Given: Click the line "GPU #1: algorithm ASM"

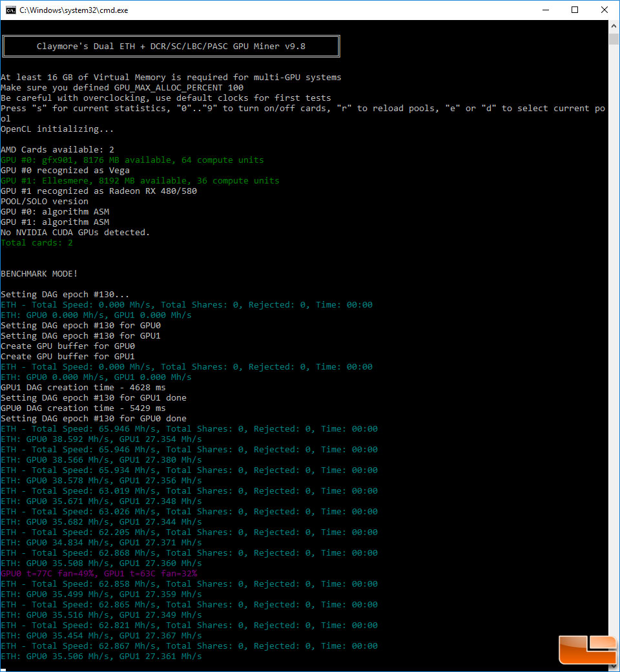Looking at the screenshot, I should click(x=55, y=222).
